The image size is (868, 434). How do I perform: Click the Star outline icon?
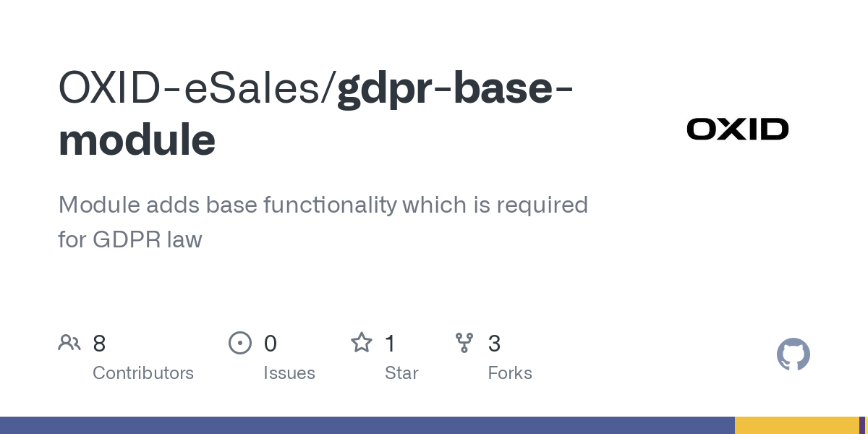pos(361,343)
